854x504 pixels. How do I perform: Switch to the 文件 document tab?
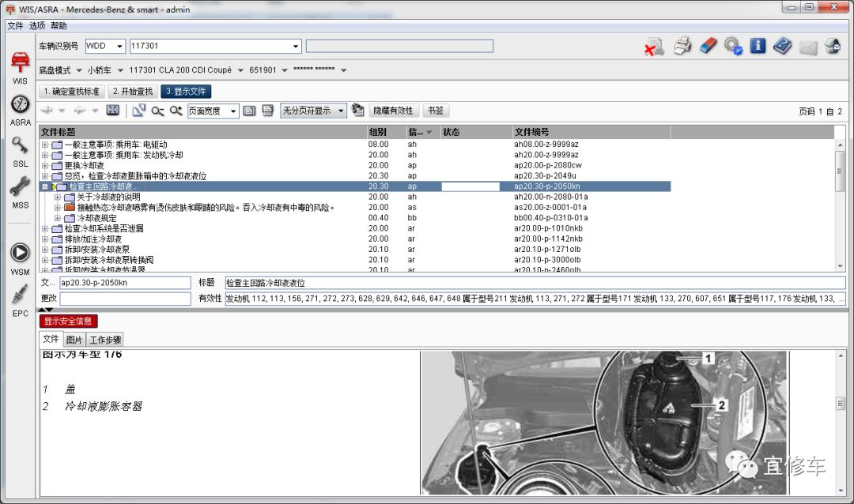tap(51, 339)
